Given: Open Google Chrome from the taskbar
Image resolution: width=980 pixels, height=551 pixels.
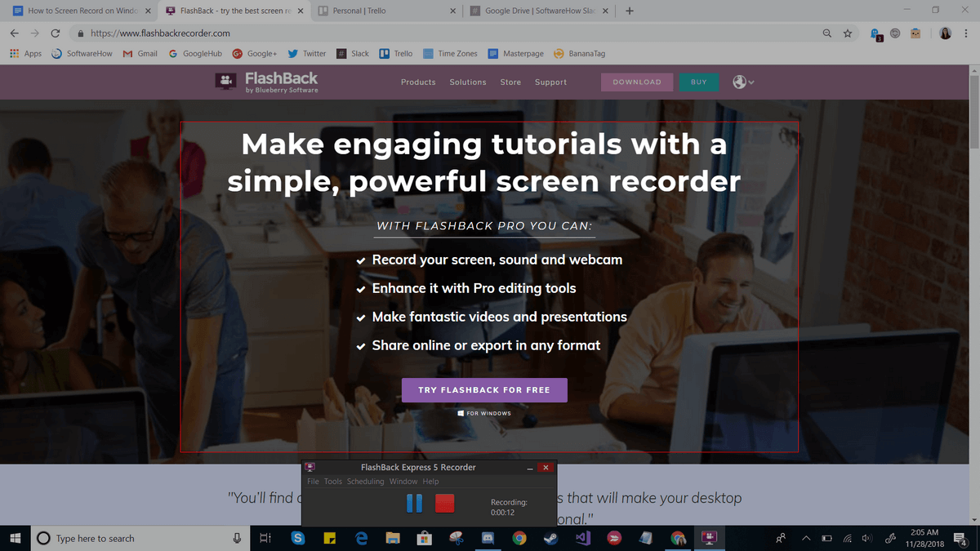Looking at the screenshot, I should pos(519,538).
